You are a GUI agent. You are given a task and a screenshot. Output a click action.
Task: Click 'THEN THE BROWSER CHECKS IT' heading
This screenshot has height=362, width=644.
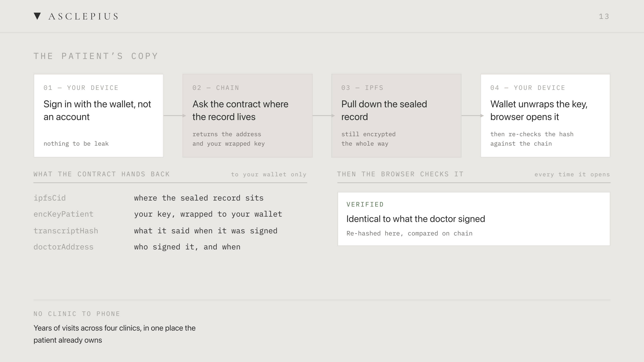coord(400,174)
